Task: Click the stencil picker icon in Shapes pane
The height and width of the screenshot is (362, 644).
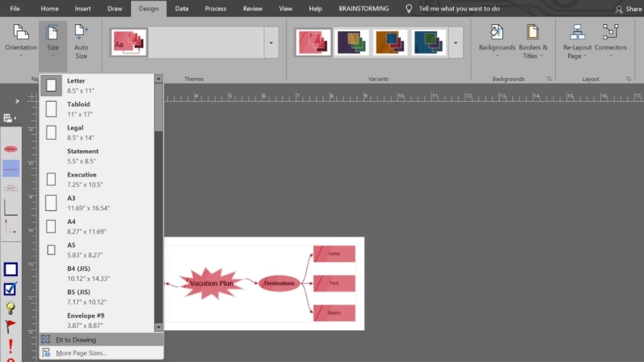Action: point(10,118)
